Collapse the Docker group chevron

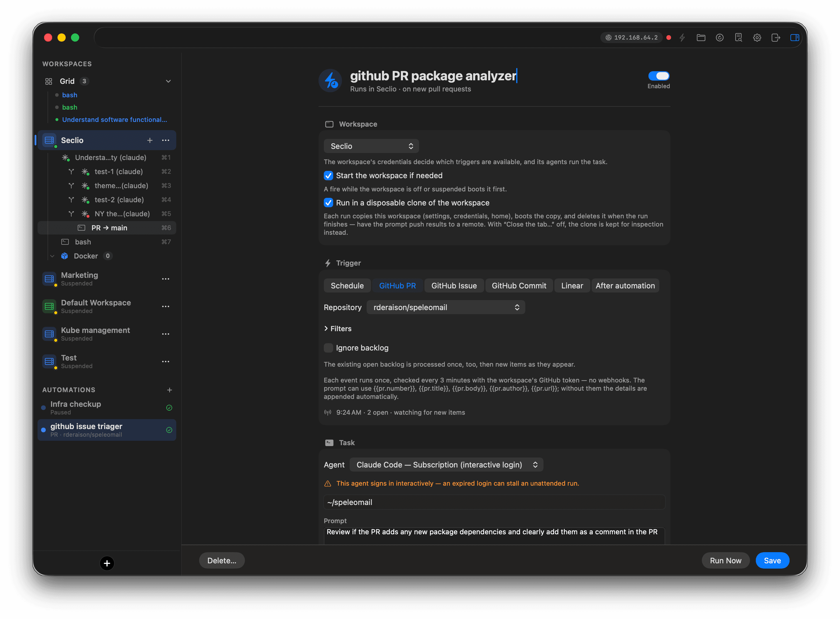[52, 256]
